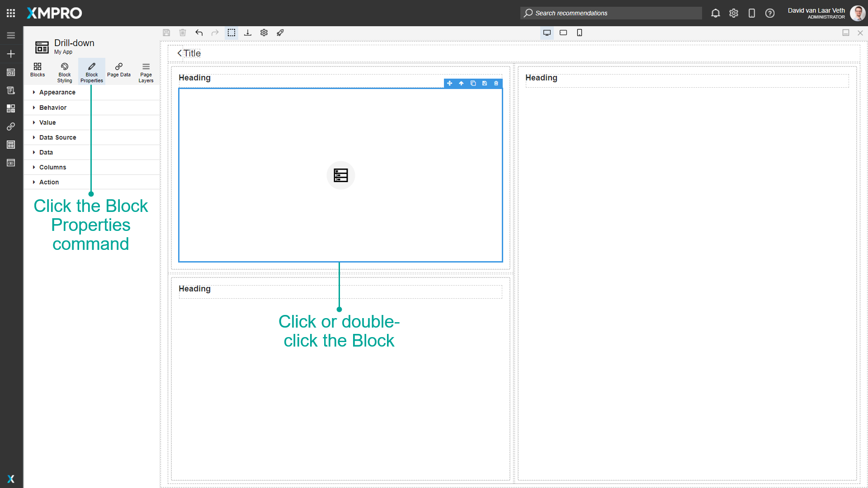
Task: Click the undo arrow
Action: 199,33
